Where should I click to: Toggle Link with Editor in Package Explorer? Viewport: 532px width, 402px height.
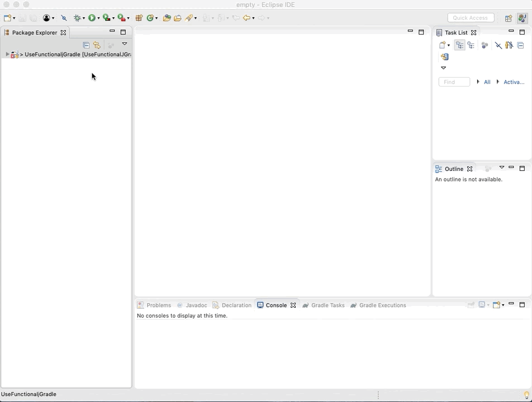click(97, 45)
